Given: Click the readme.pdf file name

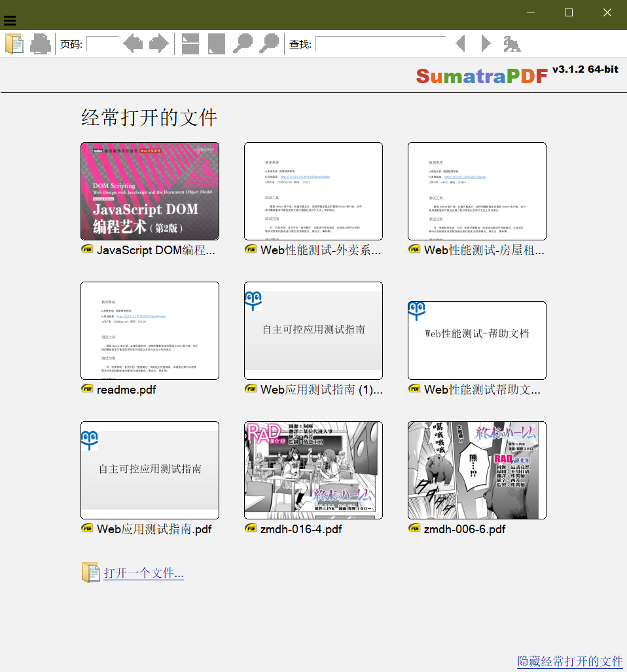Looking at the screenshot, I should click(x=126, y=390).
